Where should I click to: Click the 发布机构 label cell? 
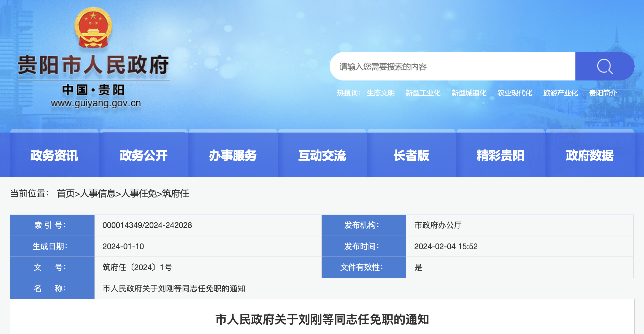pos(364,225)
